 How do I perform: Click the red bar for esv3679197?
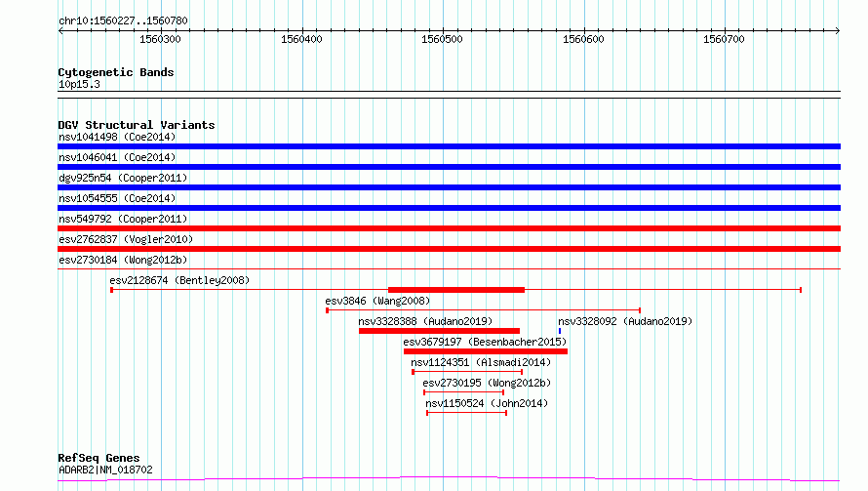point(486,351)
